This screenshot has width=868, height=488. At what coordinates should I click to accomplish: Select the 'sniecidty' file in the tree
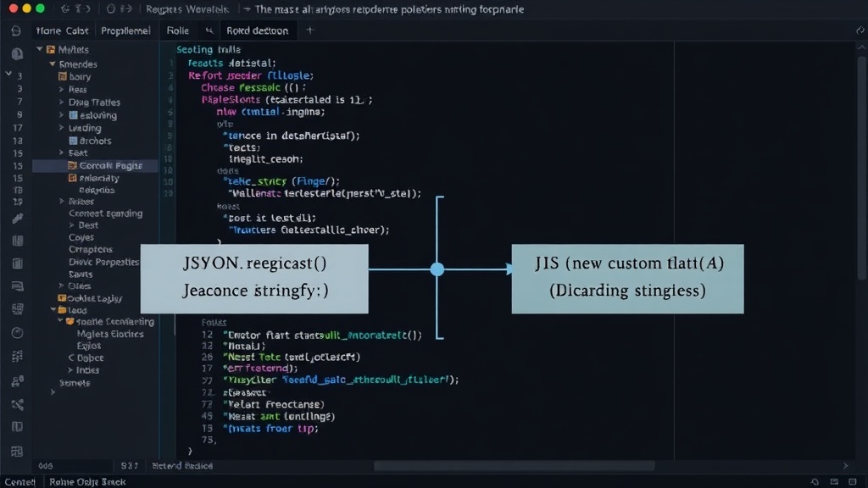pos(99,178)
